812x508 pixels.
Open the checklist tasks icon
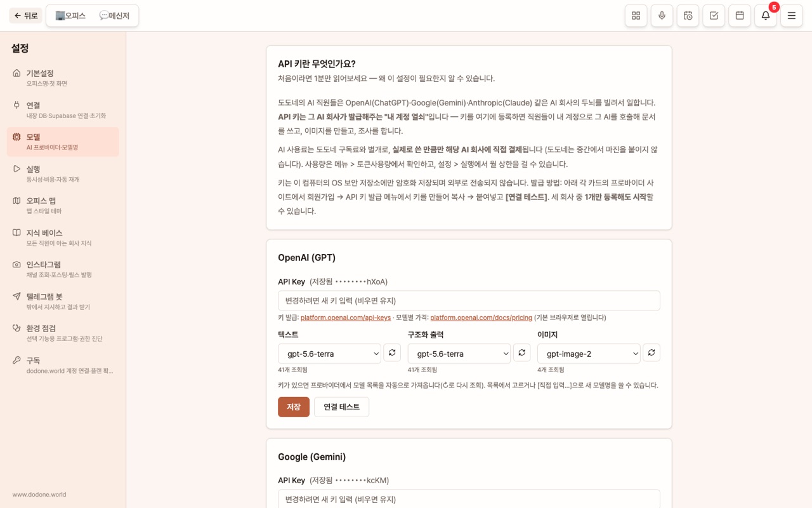click(714, 16)
